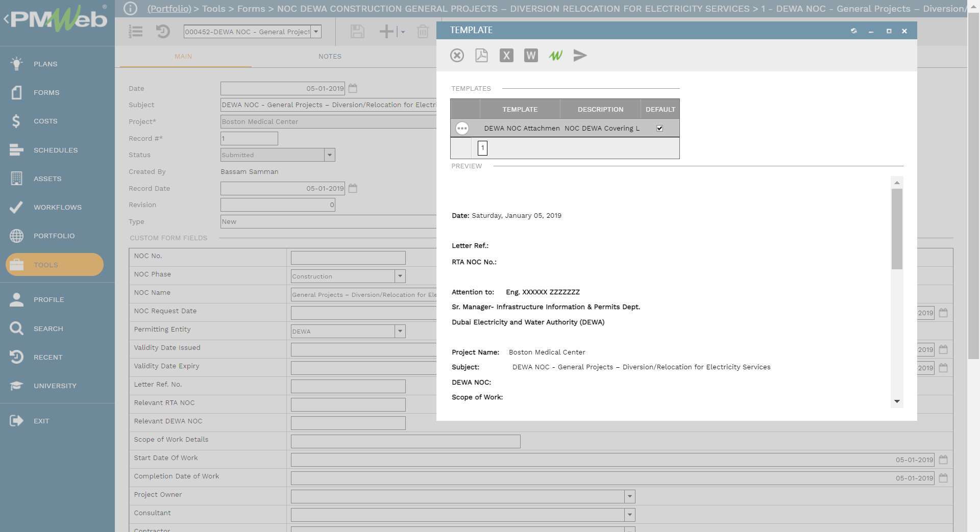980x532 pixels.
Task: Click the Letter Ref. No. input field
Action: click(x=348, y=386)
